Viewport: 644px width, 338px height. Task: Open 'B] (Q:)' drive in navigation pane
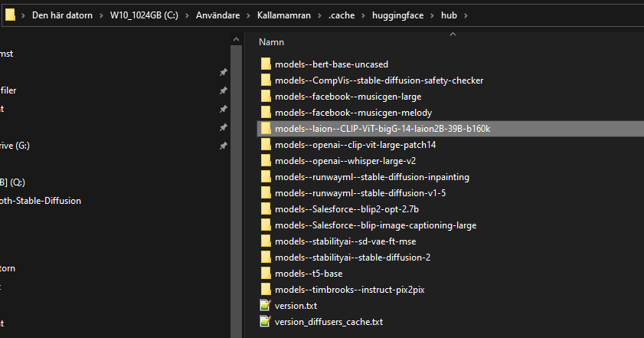pos(13,182)
